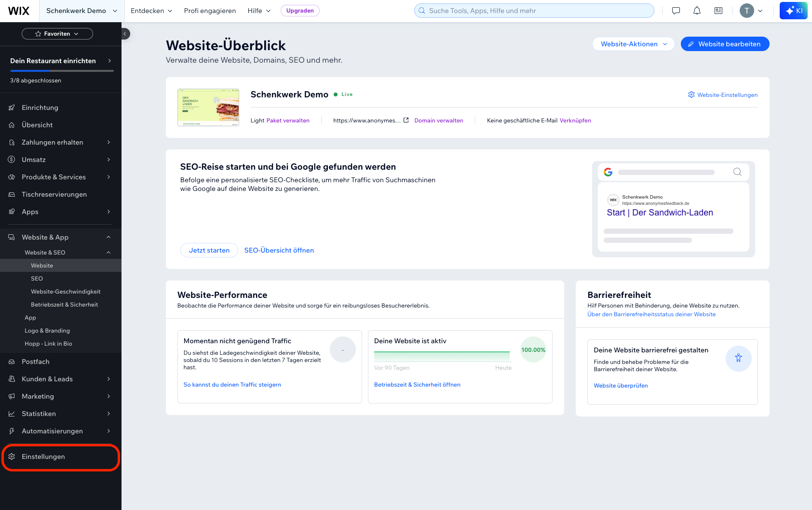Click Verknüpfen email link
The height and width of the screenshot is (510, 812).
[x=575, y=121]
